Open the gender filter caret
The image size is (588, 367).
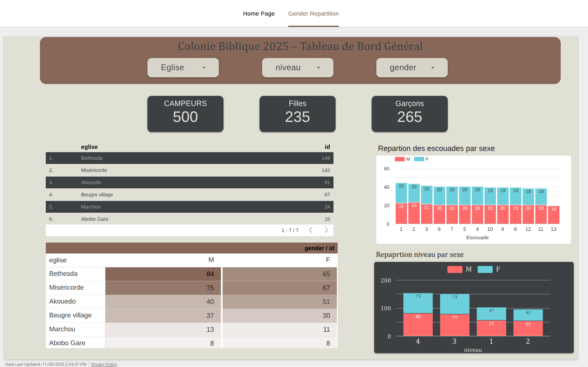pyautogui.click(x=433, y=68)
